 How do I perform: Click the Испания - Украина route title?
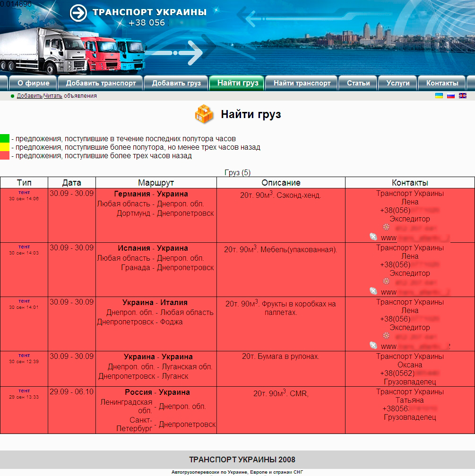point(153,248)
